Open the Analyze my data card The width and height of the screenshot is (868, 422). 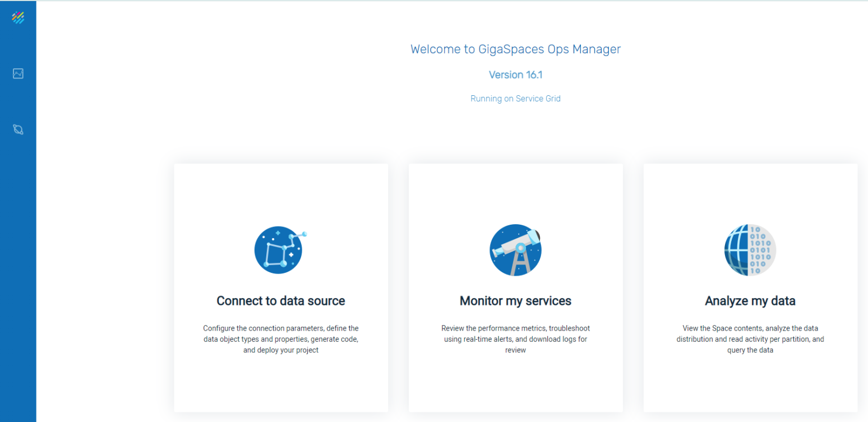tap(750, 288)
